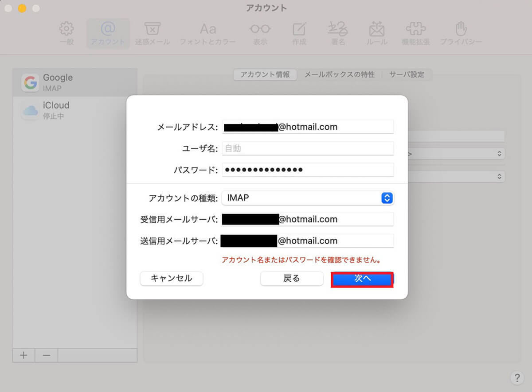532x392 pixels.
Task: Switch to アカウント情報 tab
Action: click(x=265, y=74)
